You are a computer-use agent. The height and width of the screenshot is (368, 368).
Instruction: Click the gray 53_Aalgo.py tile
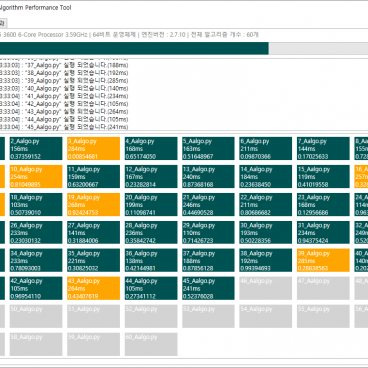(208, 316)
